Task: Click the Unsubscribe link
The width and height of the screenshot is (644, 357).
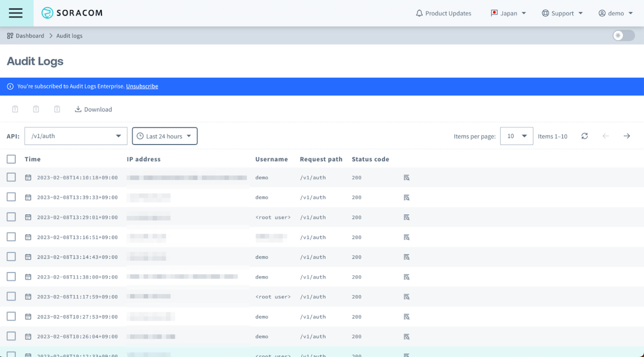Action: coord(142,86)
